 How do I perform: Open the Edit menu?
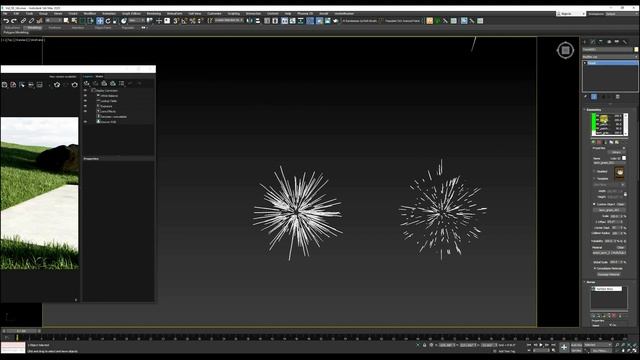coord(16,14)
